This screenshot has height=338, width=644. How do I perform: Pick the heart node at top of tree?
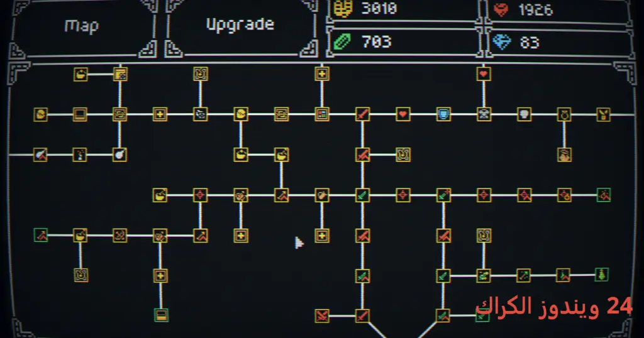pos(484,74)
